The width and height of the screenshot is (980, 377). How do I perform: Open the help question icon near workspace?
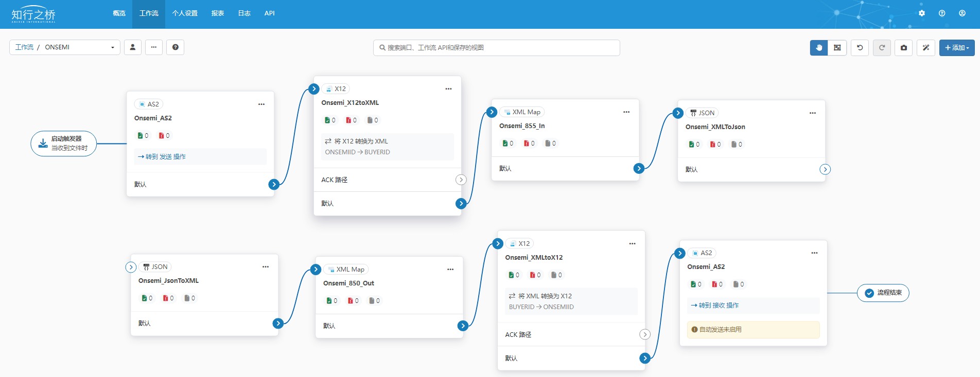coord(176,47)
